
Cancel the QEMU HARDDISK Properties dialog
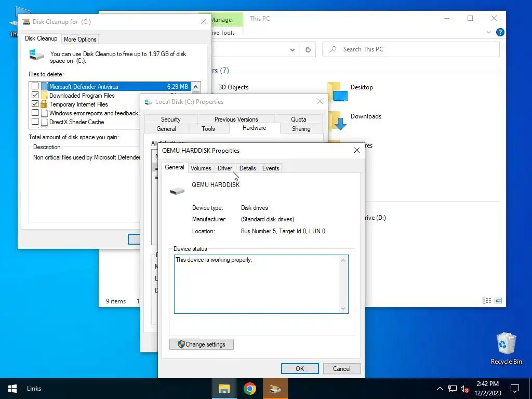(x=342, y=369)
